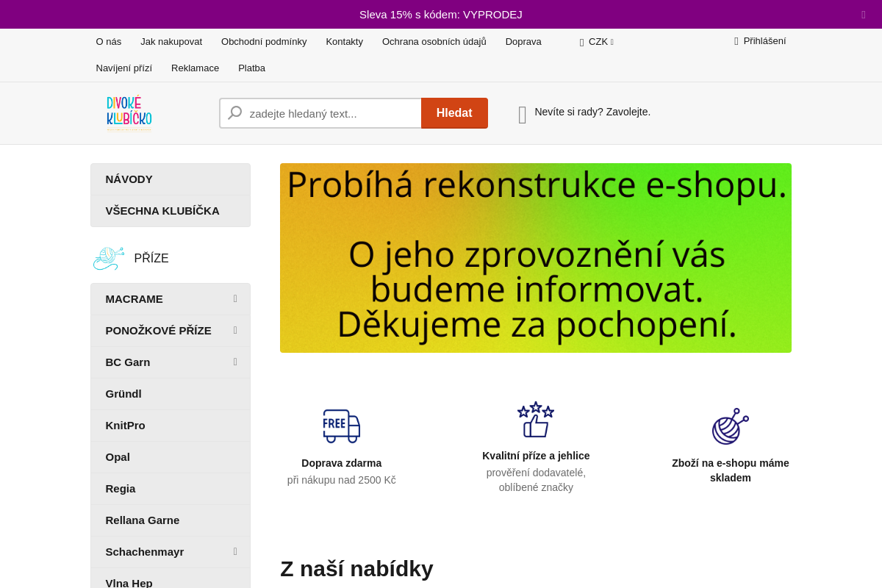Select the KnitPro brand

tap(171, 426)
